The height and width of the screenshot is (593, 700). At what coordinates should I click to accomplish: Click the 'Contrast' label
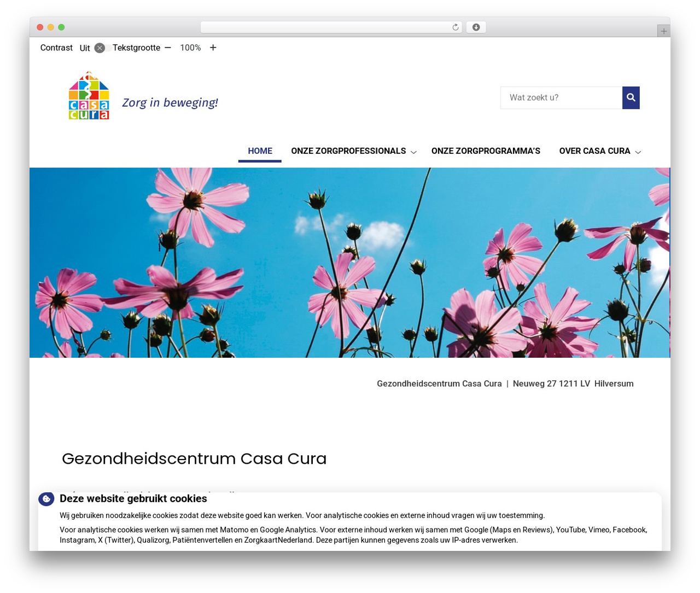[x=56, y=48]
